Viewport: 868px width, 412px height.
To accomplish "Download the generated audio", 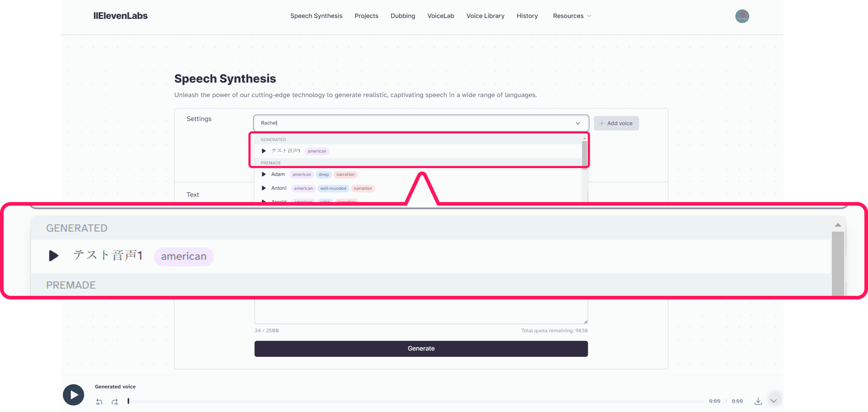I will (x=758, y=401).
